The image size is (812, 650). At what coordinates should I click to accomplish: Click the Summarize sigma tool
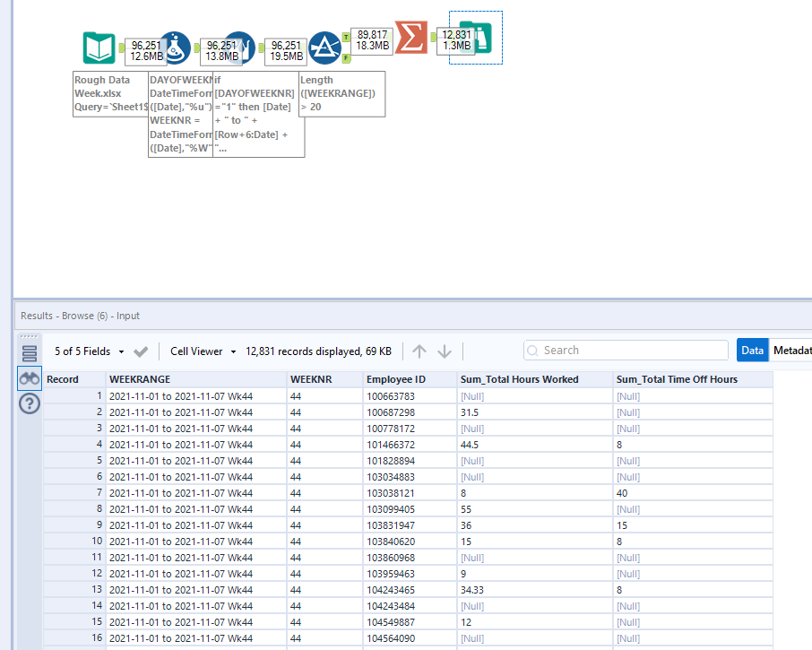(x=410, y=38)
